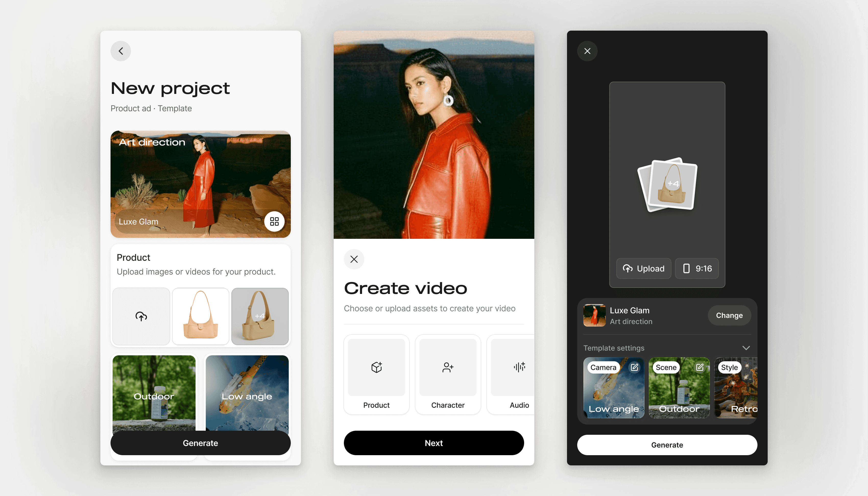Edit the Camera setting pencil icon

[x=634, y=367]
